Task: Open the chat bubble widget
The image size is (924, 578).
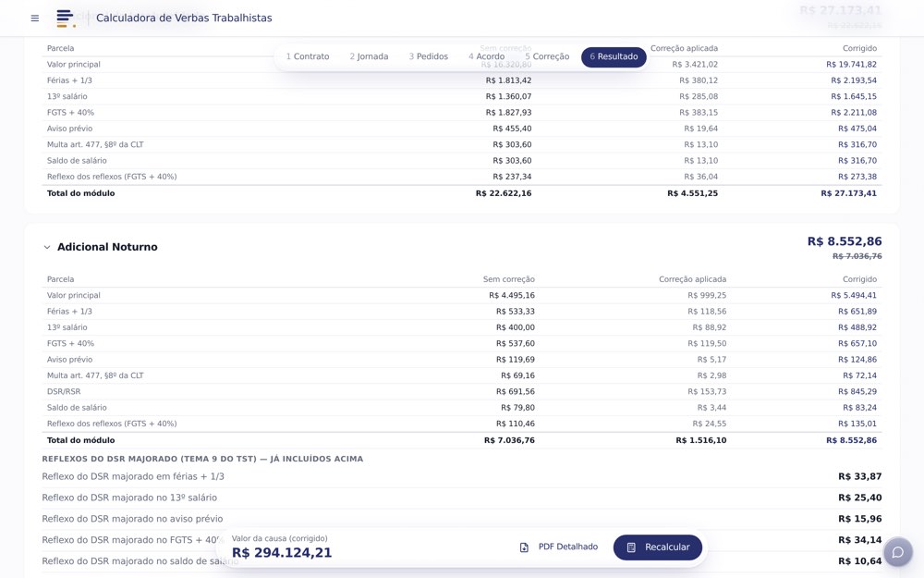Action: 897,552
